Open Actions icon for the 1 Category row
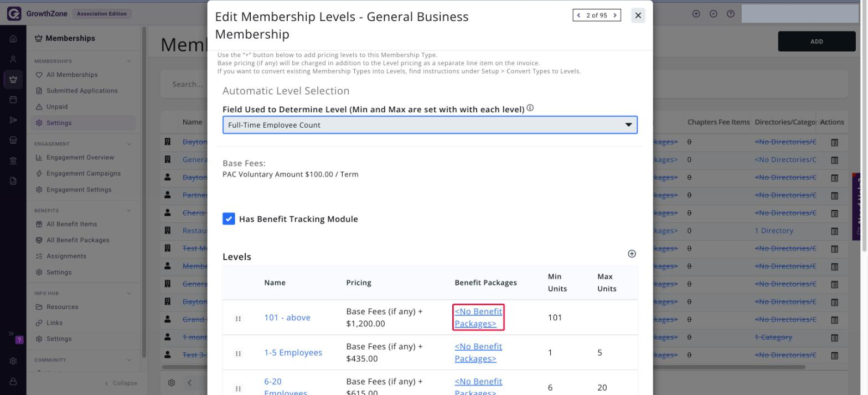The image size is (868, 395). click(x=835, y=337)
